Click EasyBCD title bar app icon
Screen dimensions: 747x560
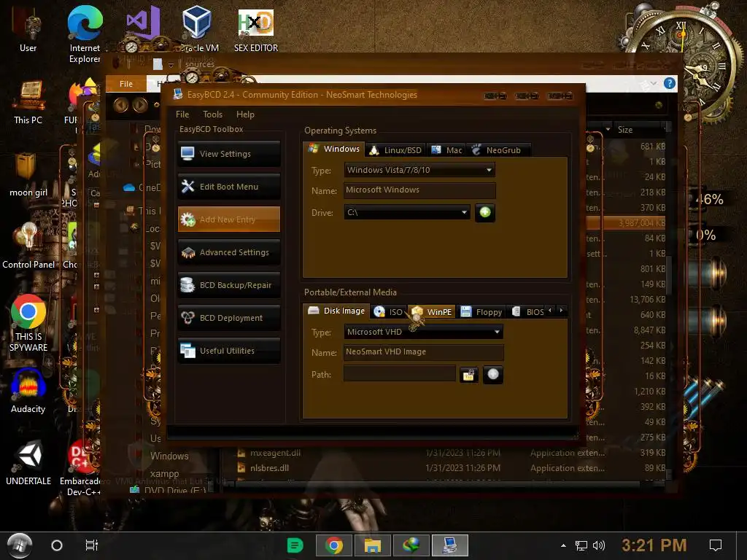(178, 94)
